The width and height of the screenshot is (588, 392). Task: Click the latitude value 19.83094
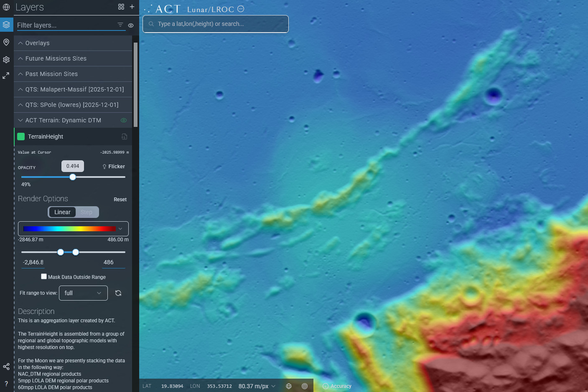pyautogui.click(x=172, y=386)
